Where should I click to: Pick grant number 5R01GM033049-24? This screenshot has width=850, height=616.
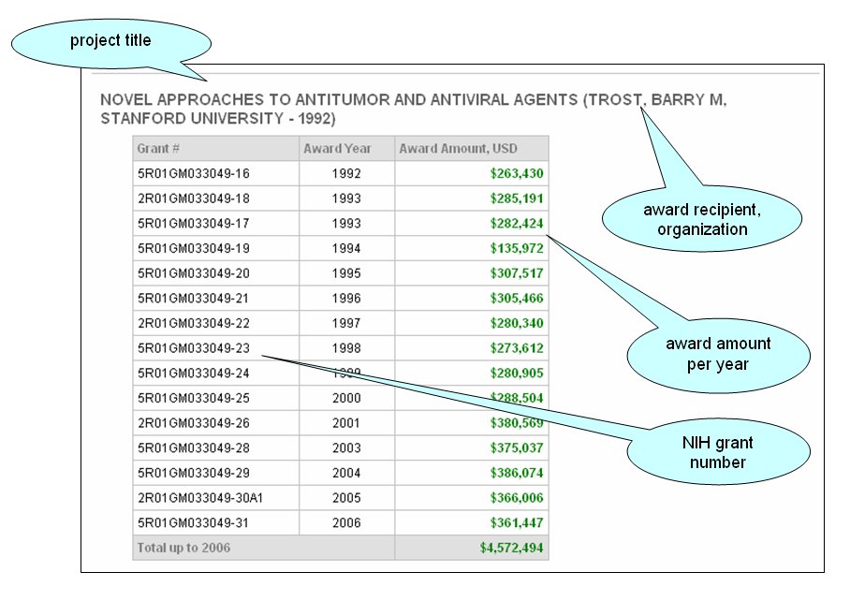click(194, 374)
